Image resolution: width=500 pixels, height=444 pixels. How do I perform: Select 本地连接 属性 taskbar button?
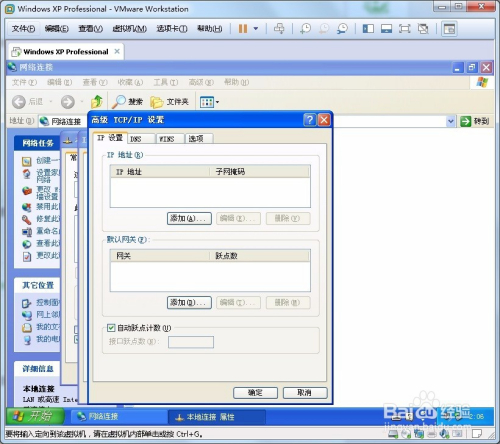coord(217,417)
